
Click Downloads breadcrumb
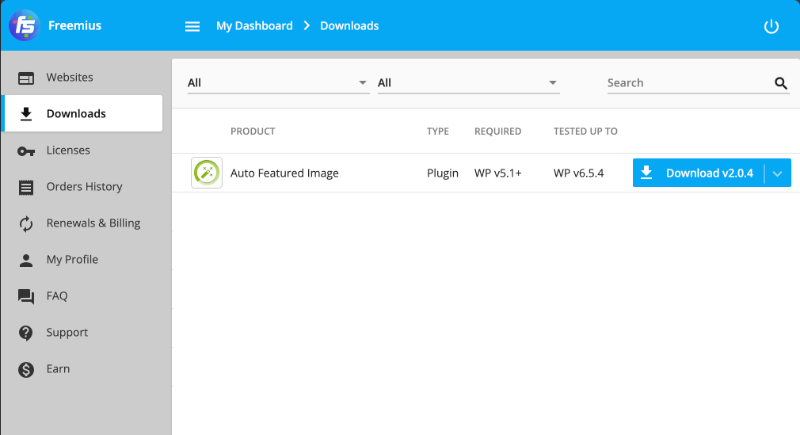(x=349, y=26)
